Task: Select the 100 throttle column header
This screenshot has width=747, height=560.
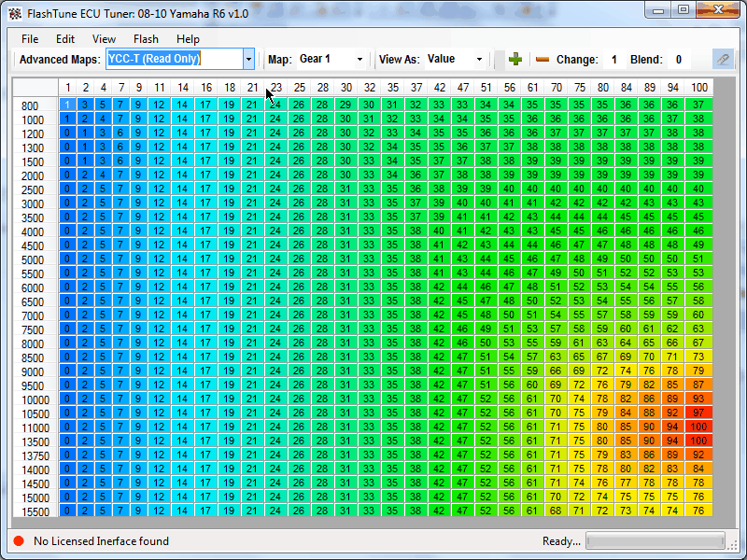Action: click(x=698, y=88)
